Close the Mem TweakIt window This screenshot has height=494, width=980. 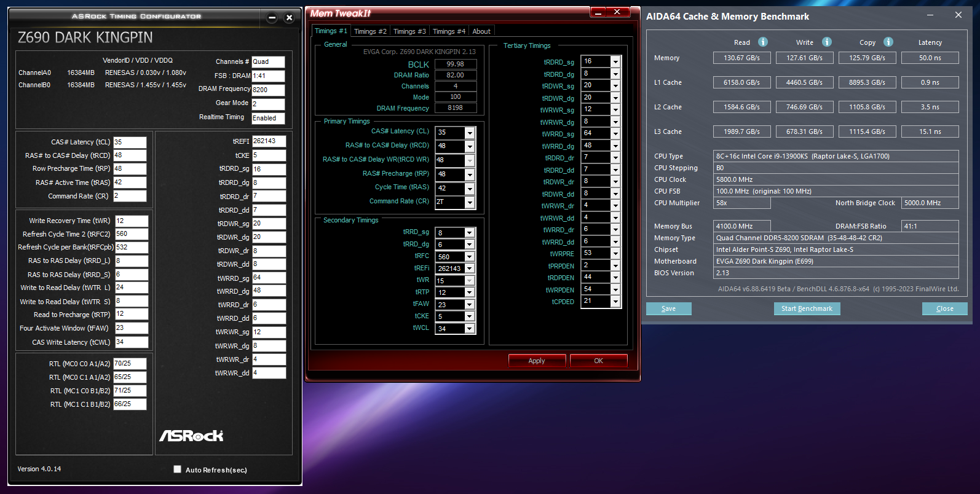click(617, 12)
